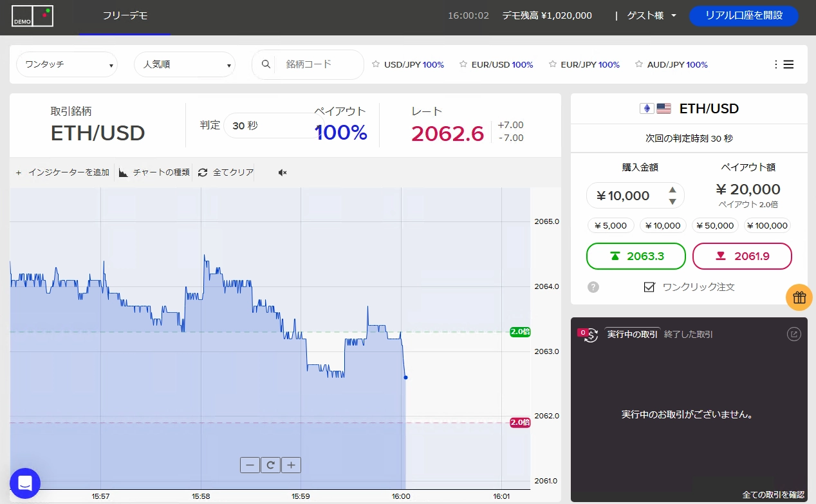
Task: Click 全てクリア to clear chart
Action: click(226, 173)
